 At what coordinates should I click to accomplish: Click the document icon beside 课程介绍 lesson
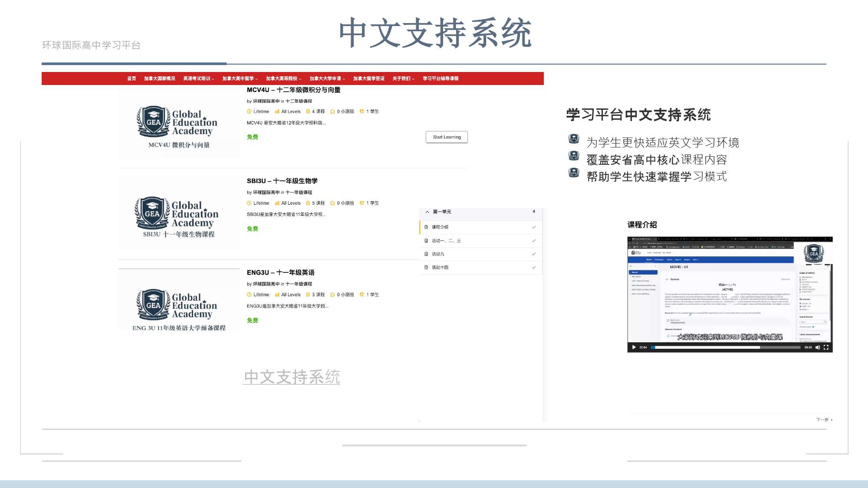(x=426, y=227)
